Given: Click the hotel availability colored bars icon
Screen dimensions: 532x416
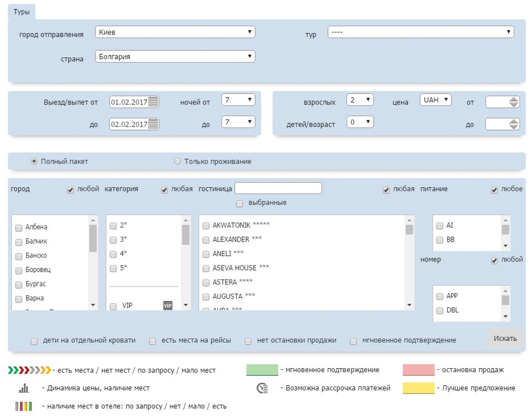Looking at the screenshot, I should pos(24,406).
